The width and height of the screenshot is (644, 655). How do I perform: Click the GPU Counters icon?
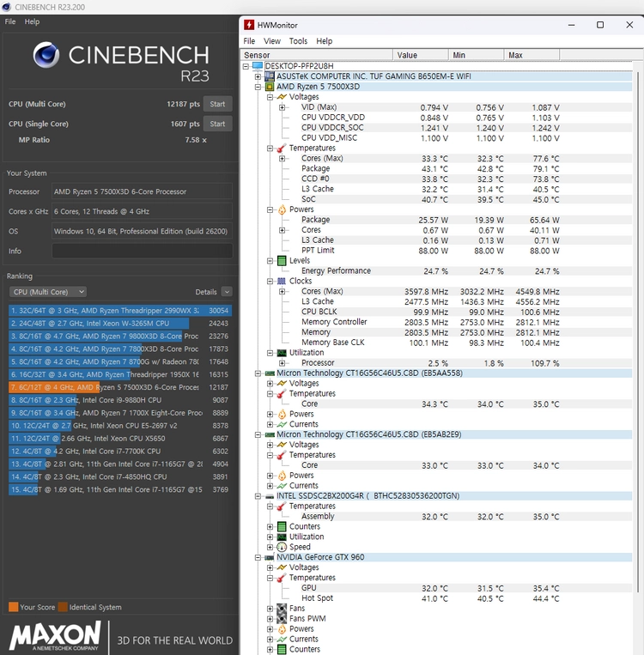pos(282,650)
